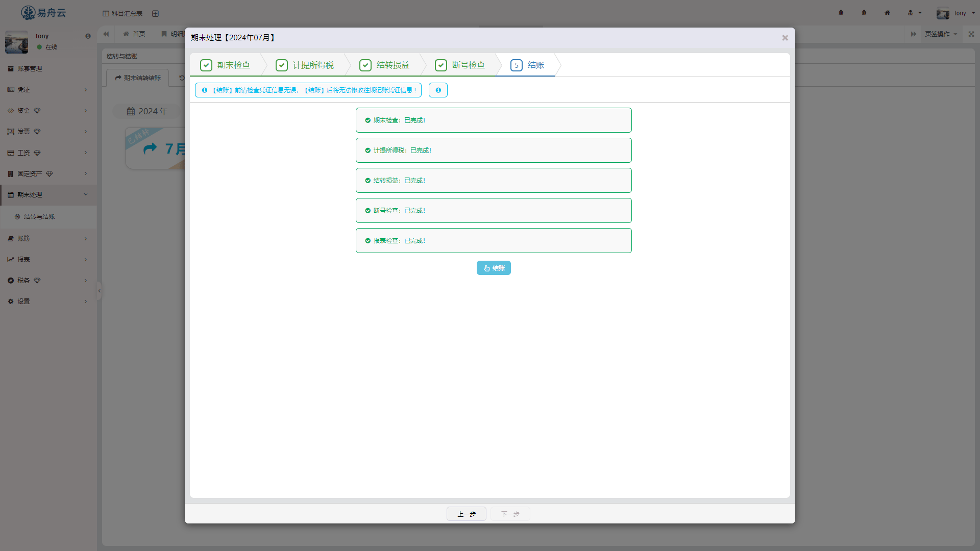Click the 期末处理 calendar icon

(x=11, y=195)
